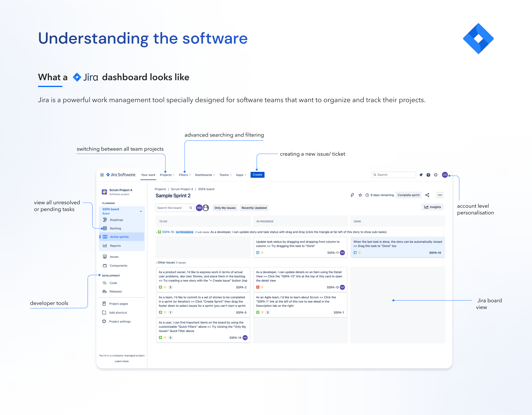Image resolution: width=532 pixels, height=415 pixels.
Task: Click the Scrum Project A breadcrumb
Action: pyautogui.click(x=182, y=189)
